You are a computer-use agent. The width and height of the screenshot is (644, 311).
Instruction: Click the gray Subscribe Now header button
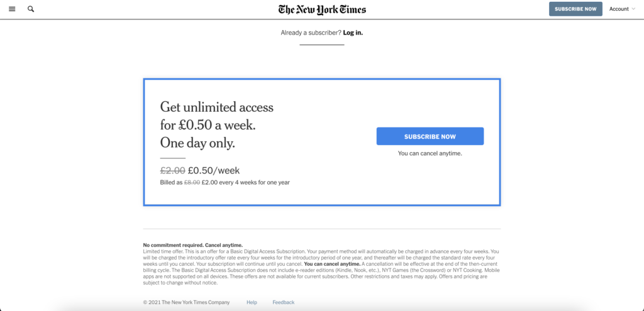(575, 9)
